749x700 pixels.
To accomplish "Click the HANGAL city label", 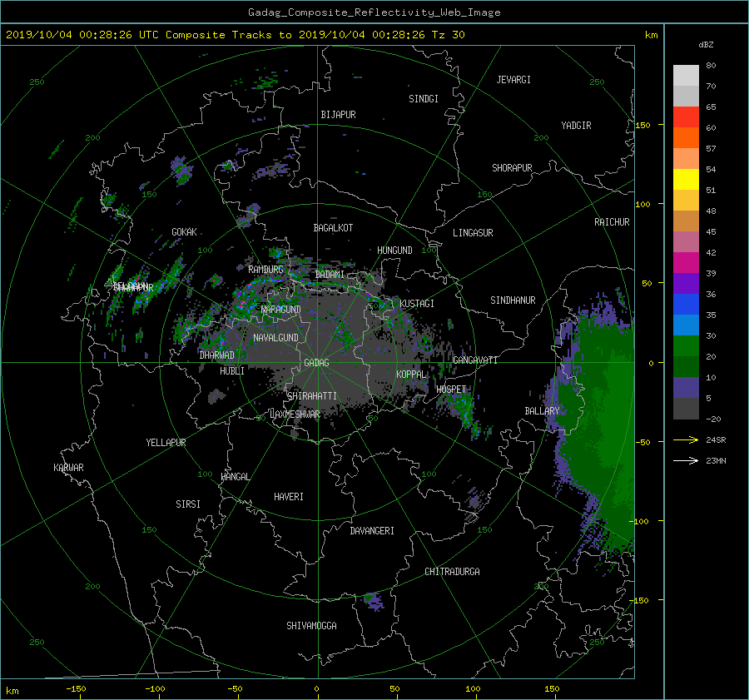I will point(235,477).
